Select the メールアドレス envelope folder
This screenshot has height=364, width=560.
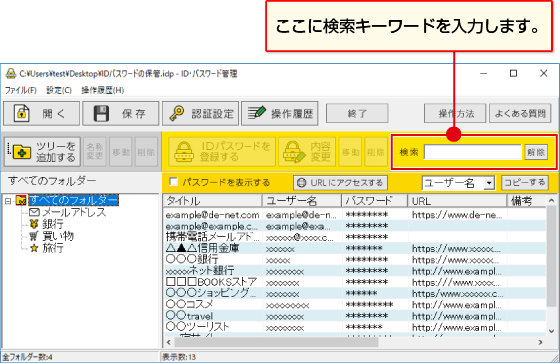pyautogui.click(x=68, y=212)
